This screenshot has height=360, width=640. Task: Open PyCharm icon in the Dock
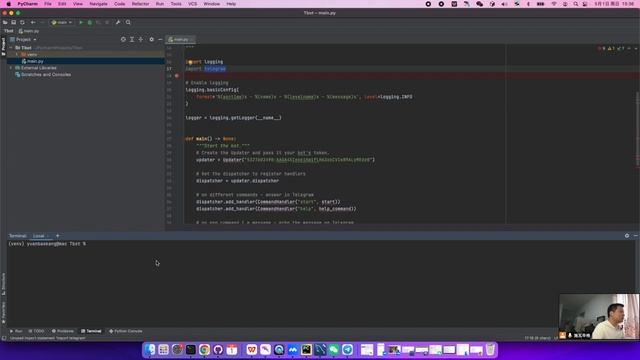pos(306,349)
